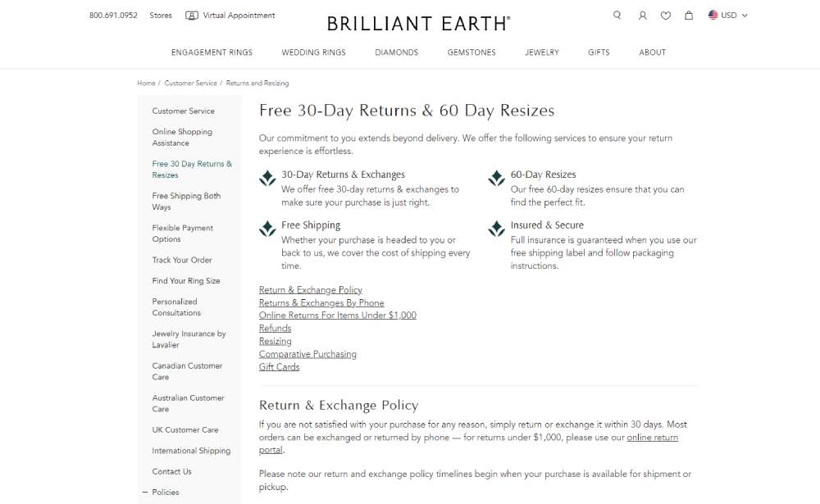This screenshot has width=820, height=504.
Task: Click the Free 30-Day Returns & 60 Day Resizes heading
Action: point(407,111)
